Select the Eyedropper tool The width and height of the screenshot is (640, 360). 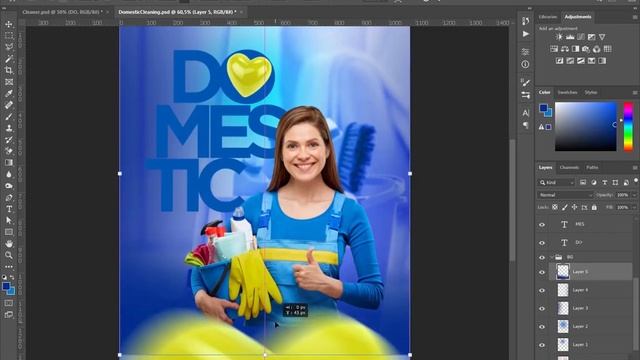(x=9, y=93)
